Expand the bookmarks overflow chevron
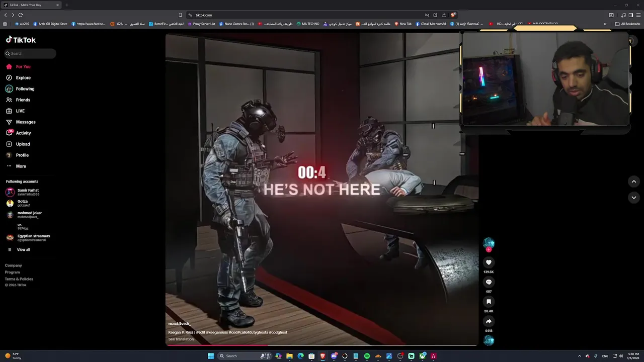Viewport: 644px width, 362px height. [x=605, y=24]
